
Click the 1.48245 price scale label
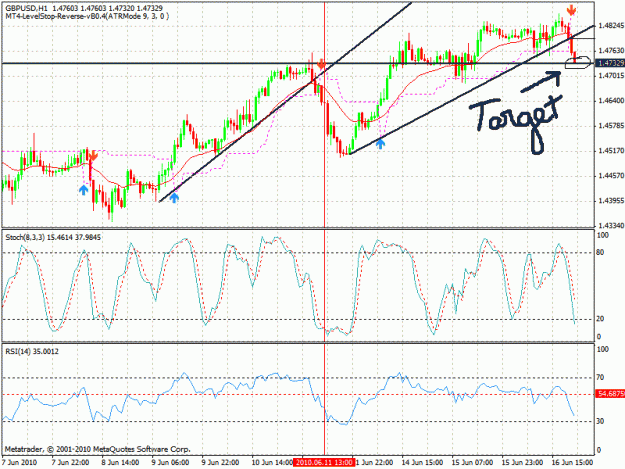coord(610,26)
